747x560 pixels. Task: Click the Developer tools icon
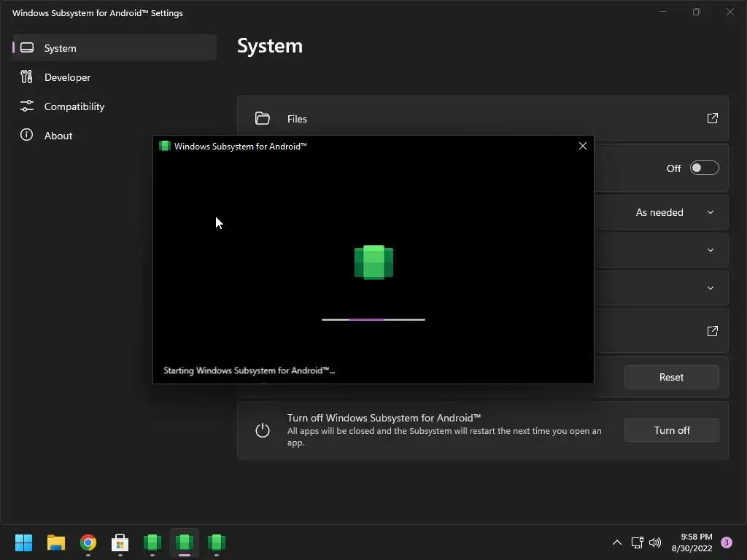[x=27, y=77]
